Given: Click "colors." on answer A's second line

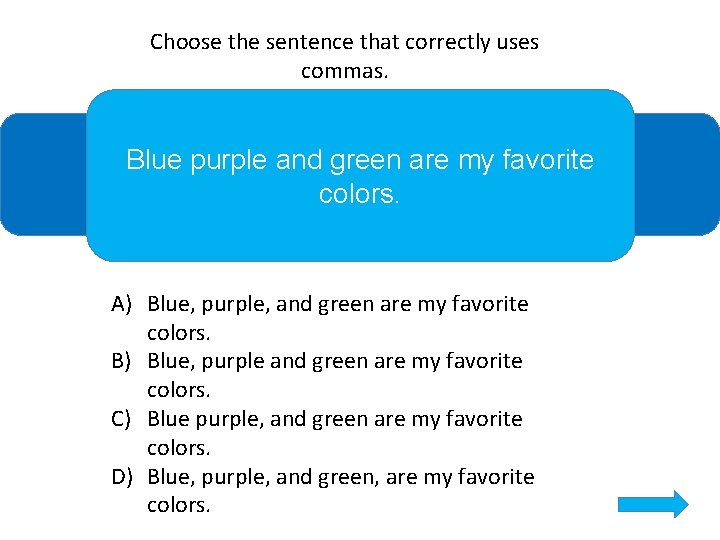Looking at the screenshot, I should [x=179, y=332].
